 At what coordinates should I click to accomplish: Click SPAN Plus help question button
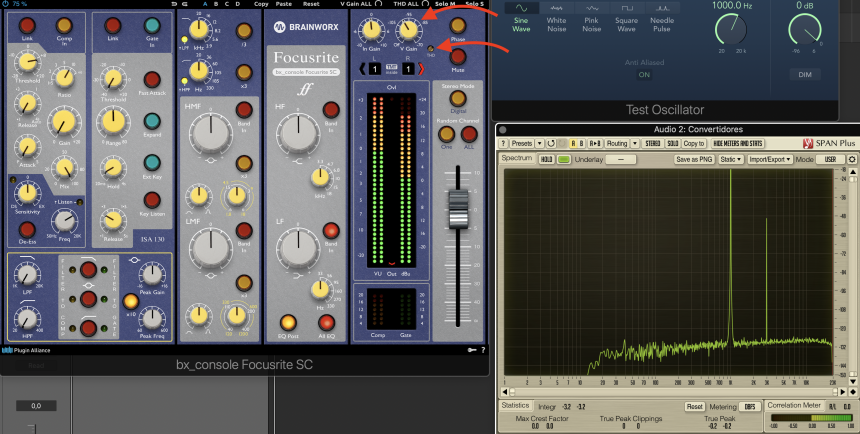pyautogui.click(x=503, y=143)
